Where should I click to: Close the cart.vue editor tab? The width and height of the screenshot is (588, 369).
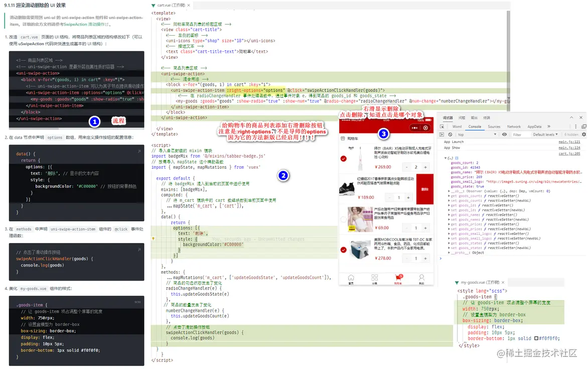189,5
